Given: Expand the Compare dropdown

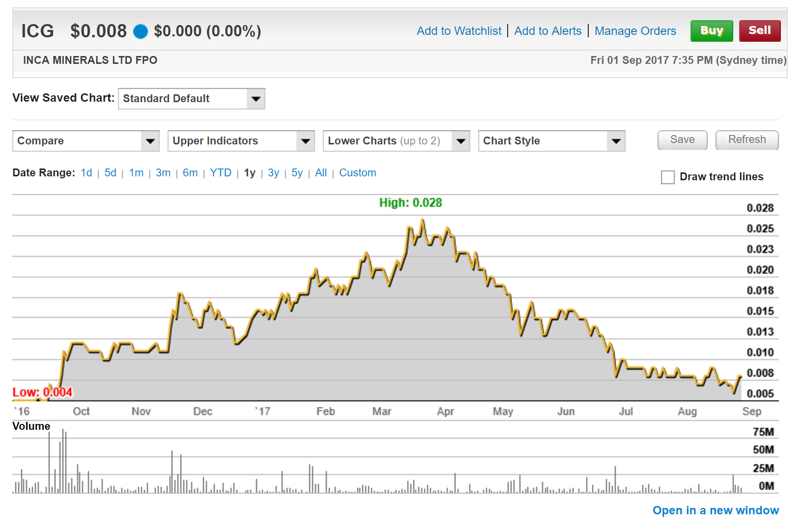Looking at the screenshot, I should pyautogui.click(x=86, y=141).
